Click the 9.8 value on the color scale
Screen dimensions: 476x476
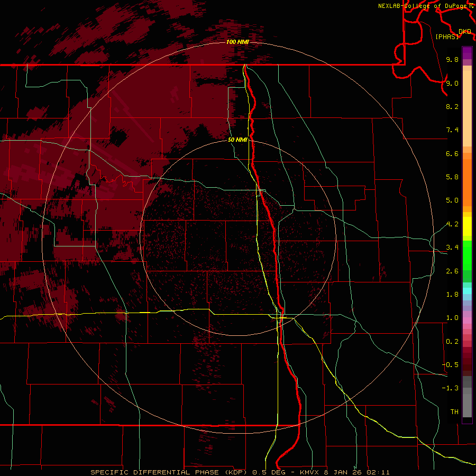(x=452, y=59)
